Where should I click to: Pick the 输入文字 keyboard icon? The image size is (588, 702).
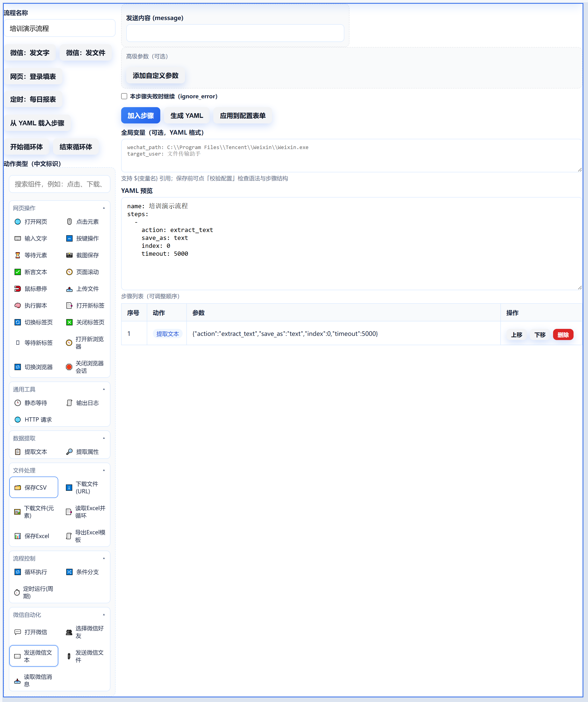click(18, 238)
